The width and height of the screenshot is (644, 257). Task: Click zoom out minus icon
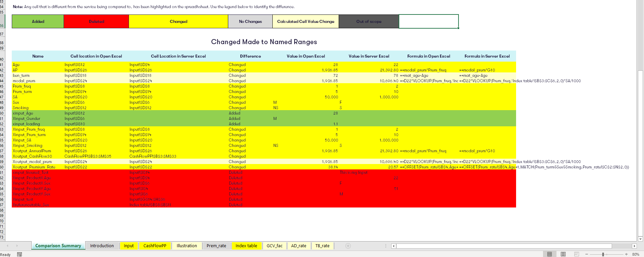(587, 254)
